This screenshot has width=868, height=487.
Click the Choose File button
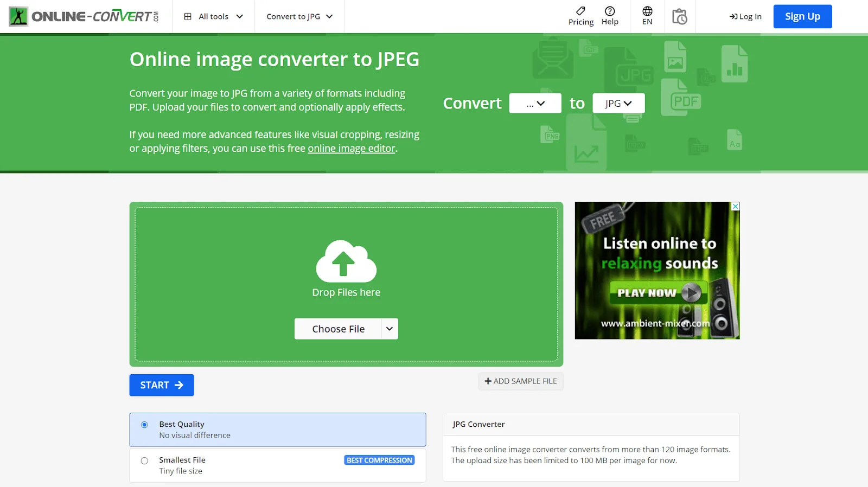click(x=338, y=329)
